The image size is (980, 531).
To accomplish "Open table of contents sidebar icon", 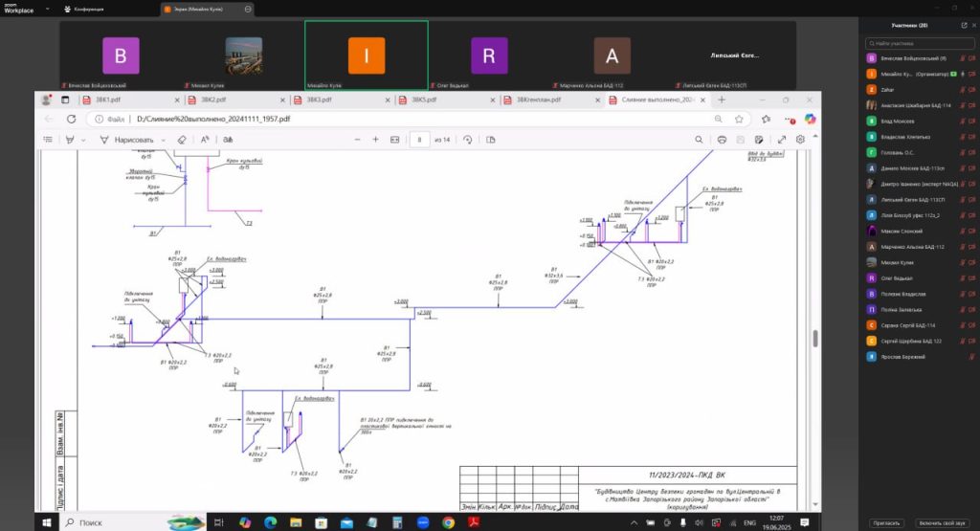I will click(x=47, y=140).
